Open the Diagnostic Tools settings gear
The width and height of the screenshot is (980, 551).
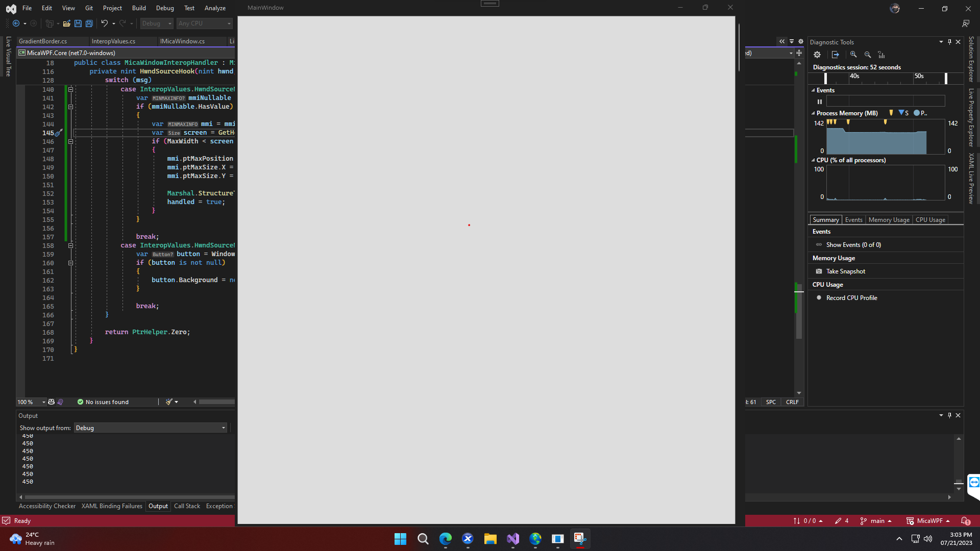tap(817, 55)
